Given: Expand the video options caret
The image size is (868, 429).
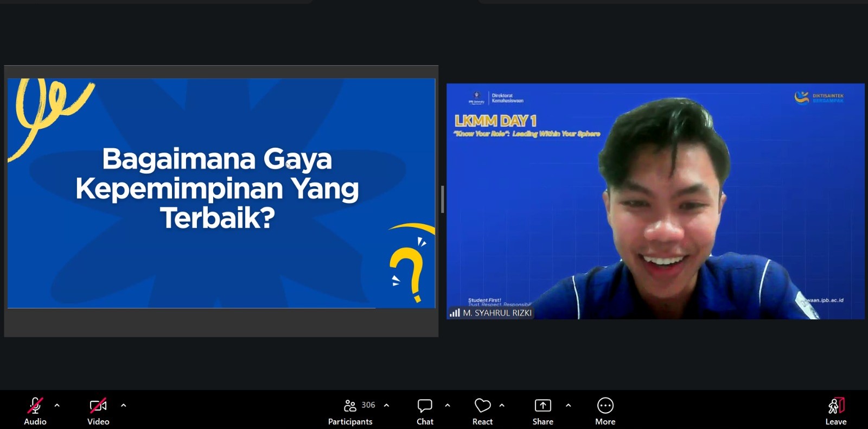Looking at the screenshot, I should [x=123, y=405].
